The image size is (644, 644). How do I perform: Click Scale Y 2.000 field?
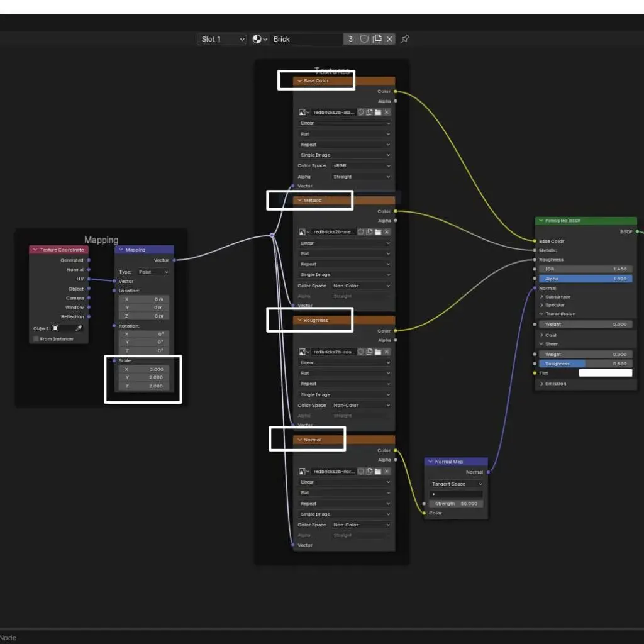144,377
